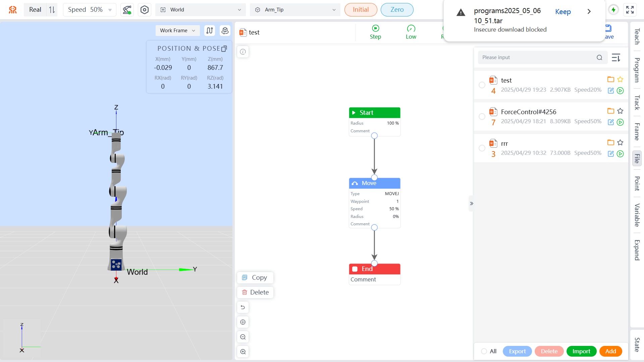
Task: Zoom in the program canvas
Action: (x=243, y=352)
